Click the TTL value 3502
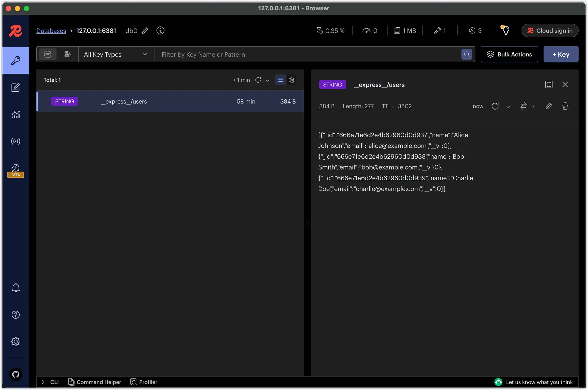The height and width of the screenshot is (390, 588). coord(405,106)
